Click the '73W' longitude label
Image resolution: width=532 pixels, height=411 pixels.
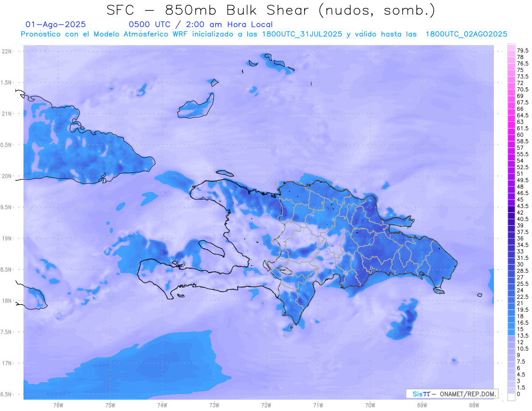pyautogui.click(x=214, y=405)
